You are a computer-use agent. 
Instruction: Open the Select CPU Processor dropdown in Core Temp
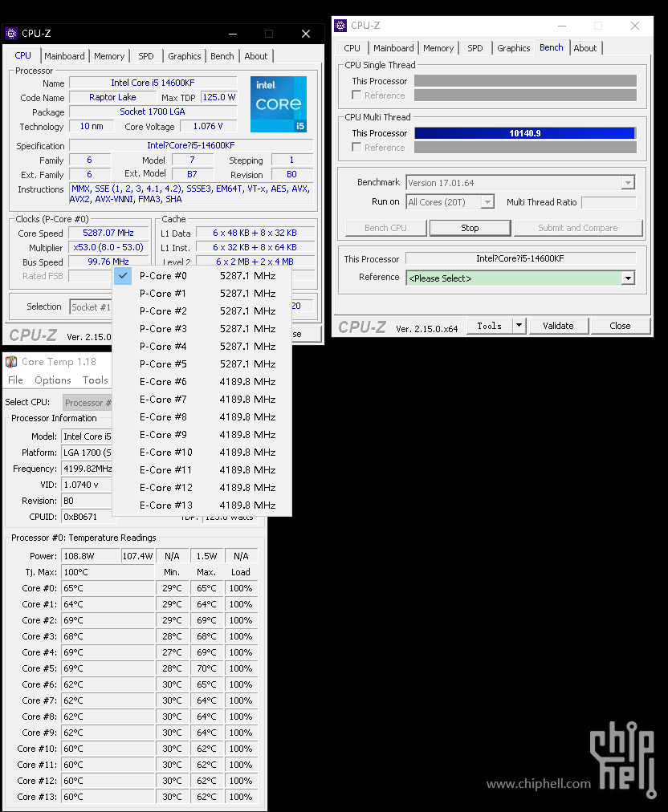tap(87, 402)
